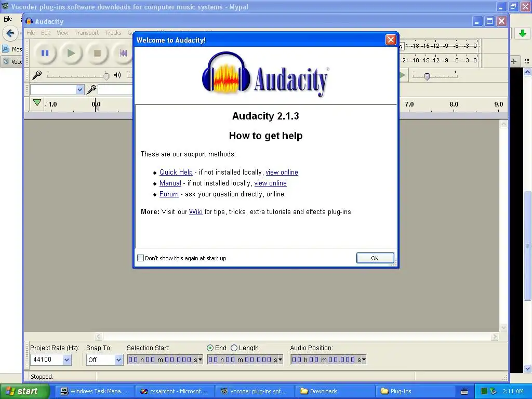Viewport: 532px width, 399px height.
Task: Open Windows Task Manager from the taskbar
Action: coord(94,391)
